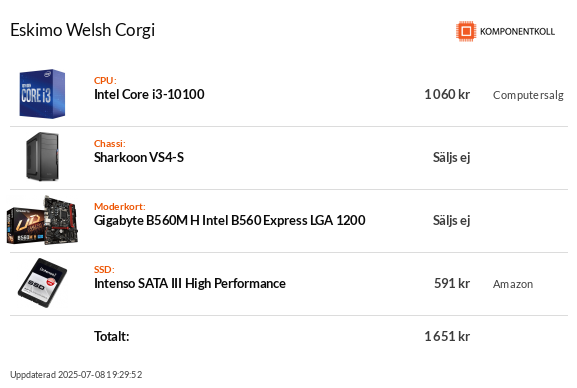The width and height of the screenshot is (577, 388).
Task: Click the total 1651 kr amount
Action: [447, 336]
